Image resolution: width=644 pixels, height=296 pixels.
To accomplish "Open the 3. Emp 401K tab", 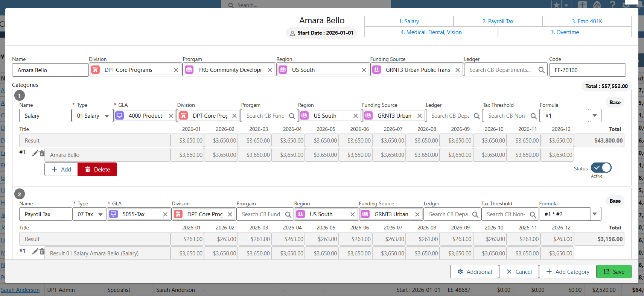I will coord(587,21).
